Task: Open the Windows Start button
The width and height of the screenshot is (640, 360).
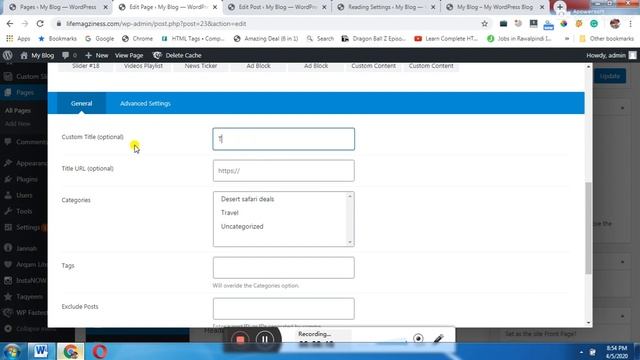Action: point(12,351)
